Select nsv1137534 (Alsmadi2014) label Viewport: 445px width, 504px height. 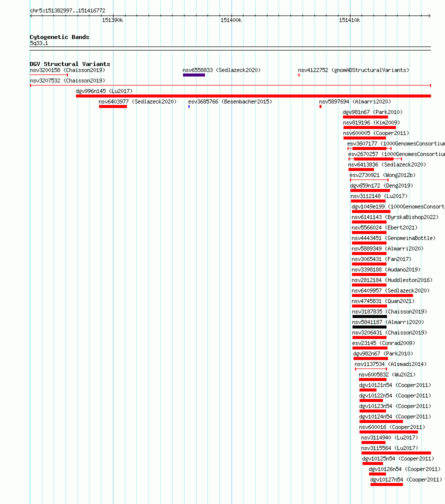pyautogui.click(x=390, y=364)
